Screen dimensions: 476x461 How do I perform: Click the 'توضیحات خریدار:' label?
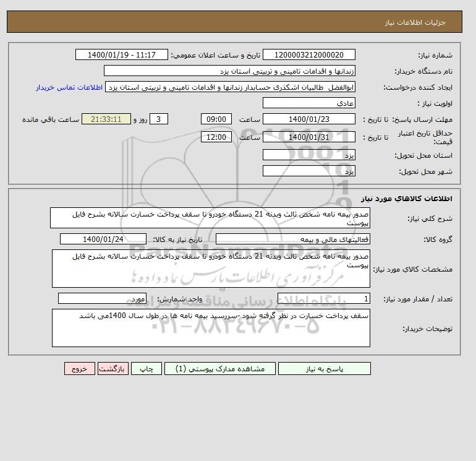427,329
